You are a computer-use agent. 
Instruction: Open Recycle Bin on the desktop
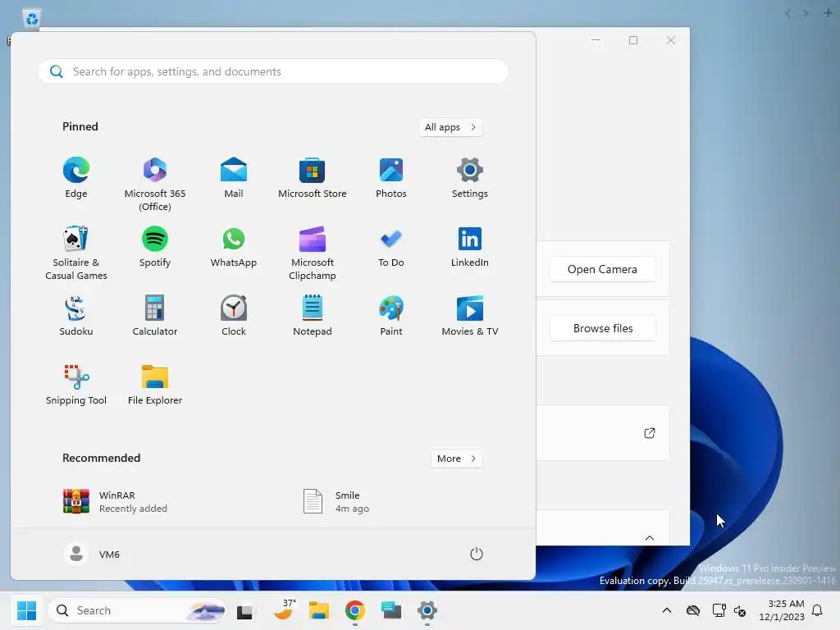click(32, 20)
